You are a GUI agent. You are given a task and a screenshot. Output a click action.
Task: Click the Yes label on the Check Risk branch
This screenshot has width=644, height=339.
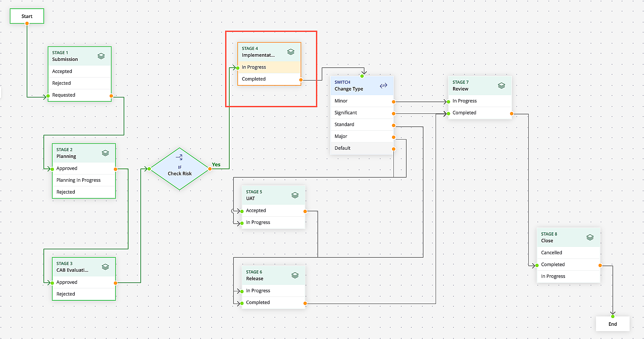pyautogui.click(x=216, y=164)
